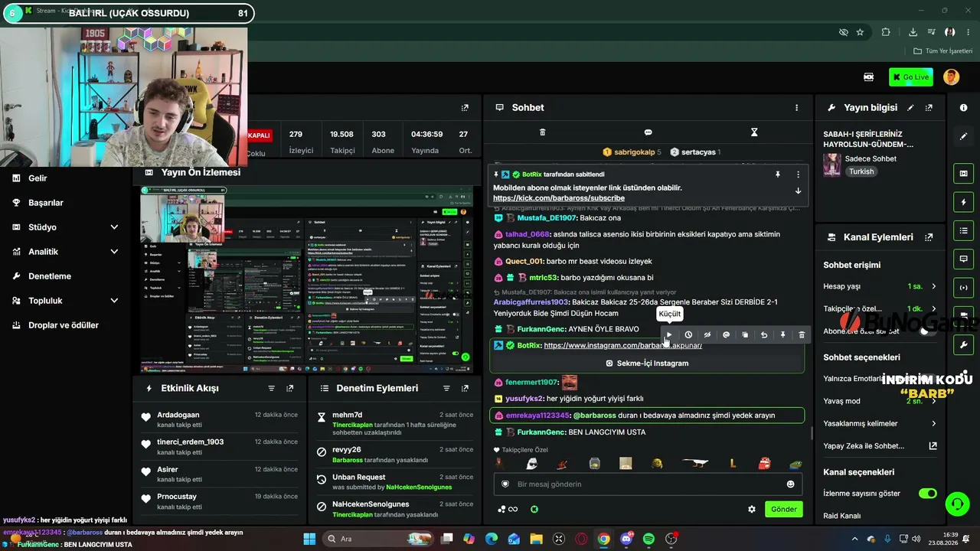This screenshot has width=980, height=551.
Task: Click the lightning bolt icon in right sidebar
Action: click(x=963, y=202)
